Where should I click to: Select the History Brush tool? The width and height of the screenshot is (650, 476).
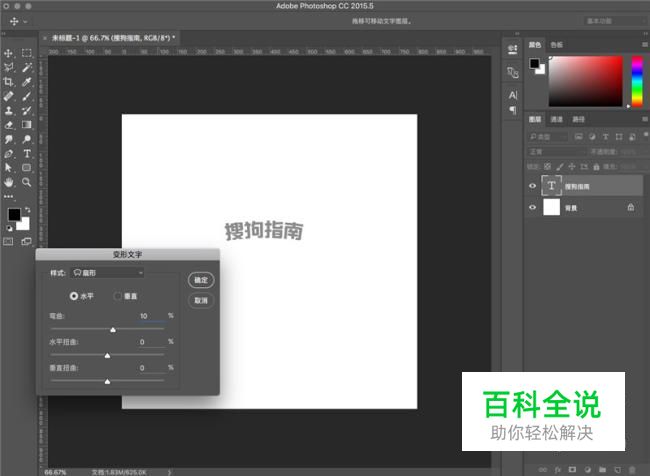[27, 110]
